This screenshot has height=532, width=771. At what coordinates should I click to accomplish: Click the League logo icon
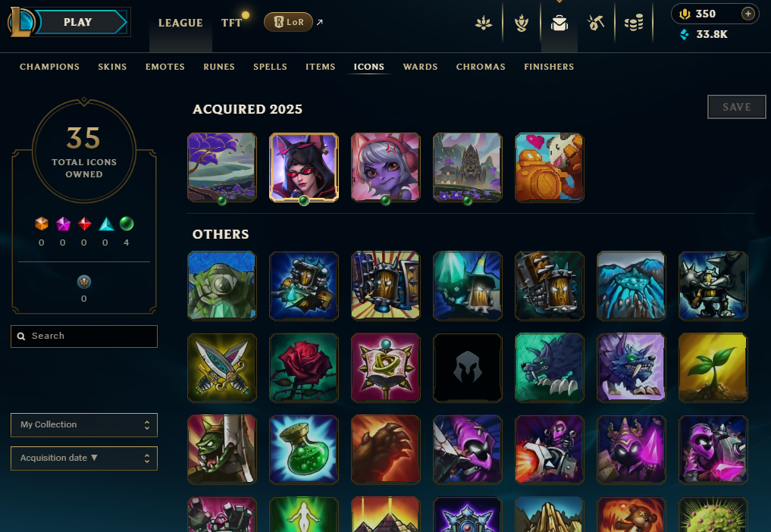click(x=20, y=22)
